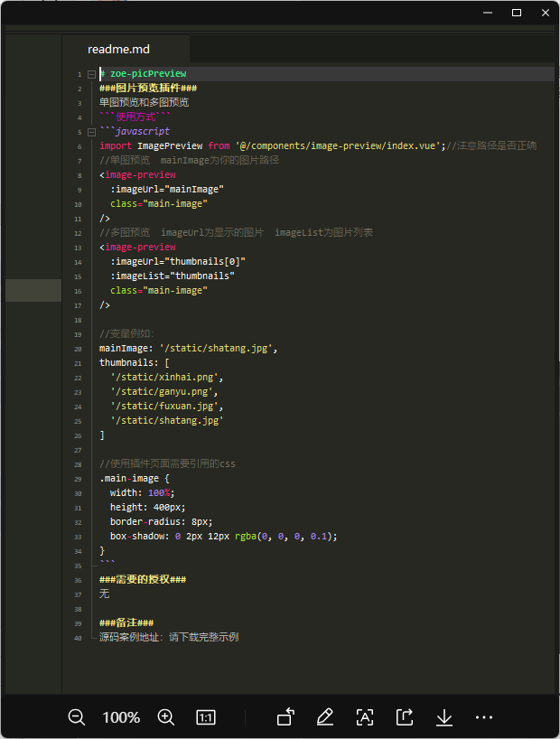This screenshot has height=739, width=560.
Task: Open the edit pencil tool
Action: [325, 717]
